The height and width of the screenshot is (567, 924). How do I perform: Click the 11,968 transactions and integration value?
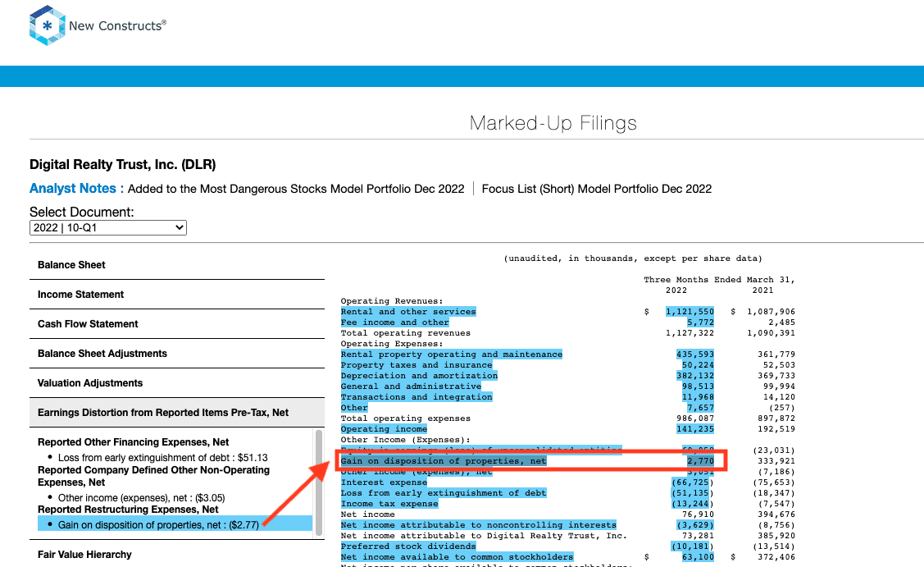tap(698, 396)
